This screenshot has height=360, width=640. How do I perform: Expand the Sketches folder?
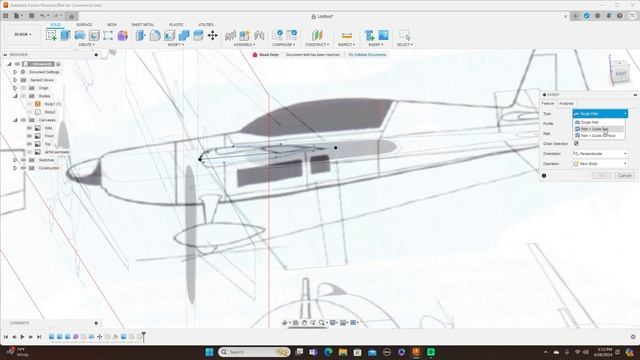click(15, 160)
